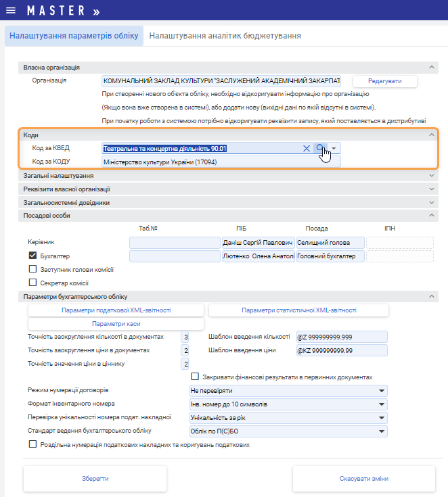448x497 pixels.
Task: Expand the Загальні налаштування section
Action: (432, 176)
